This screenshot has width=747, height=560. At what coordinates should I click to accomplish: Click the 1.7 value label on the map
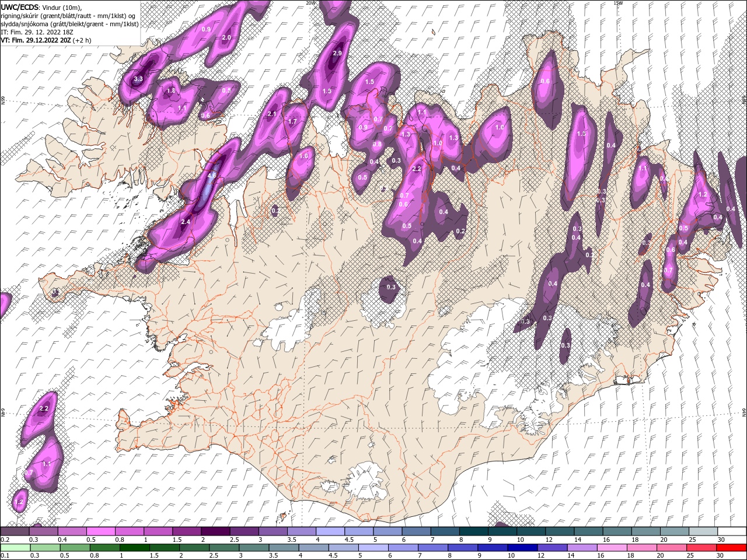pyautogui.click(x=293, y=121)
